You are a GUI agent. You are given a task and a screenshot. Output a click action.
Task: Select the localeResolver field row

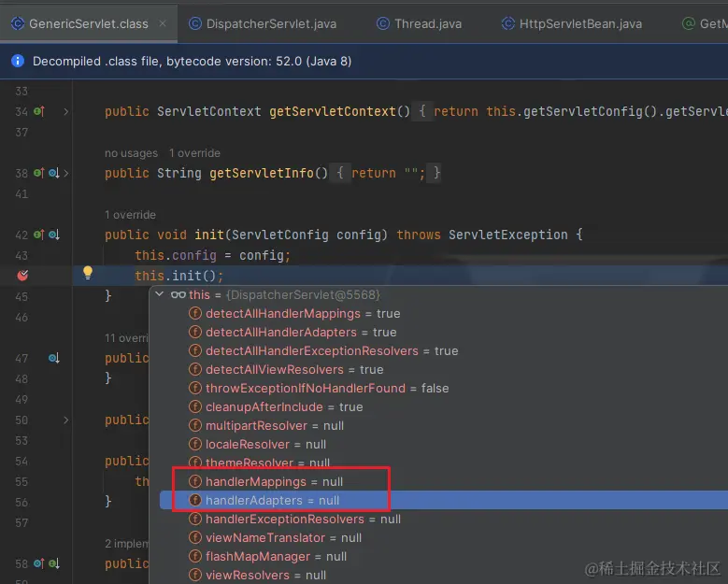(x=443, y=444)
